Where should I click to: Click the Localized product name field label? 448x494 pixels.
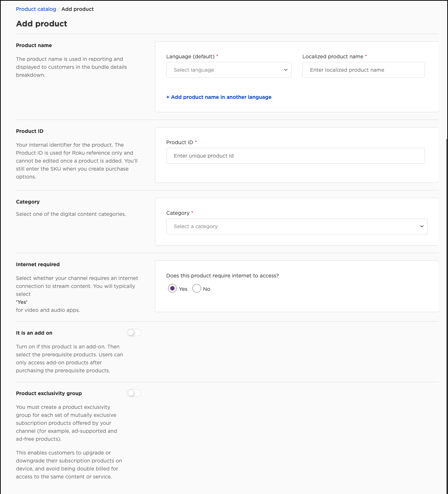point(332,56)
